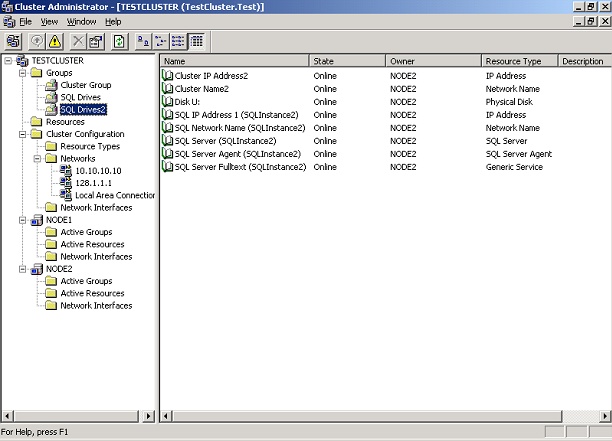The width and height of the screenshot is (612, 441).
Task: Click the SQL Server Agent resource icon
Action: pos(167,154)
